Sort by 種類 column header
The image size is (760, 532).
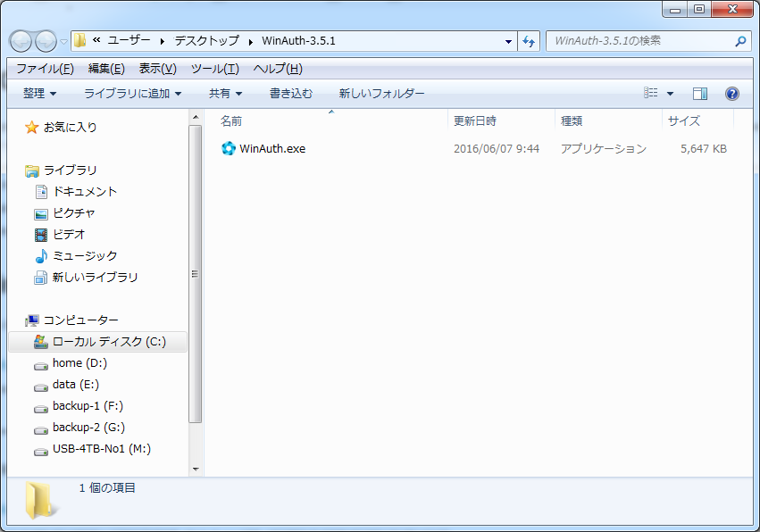pos(572,121)
